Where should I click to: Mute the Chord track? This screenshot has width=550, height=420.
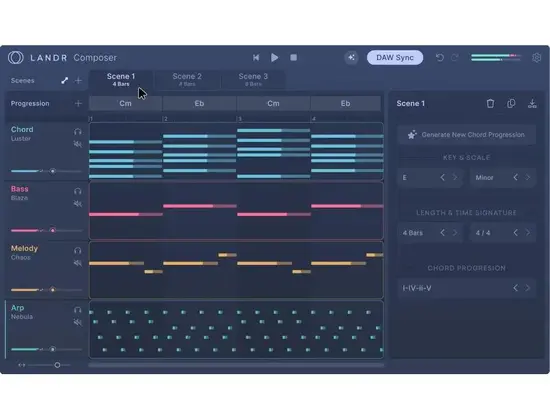[78, 144]
